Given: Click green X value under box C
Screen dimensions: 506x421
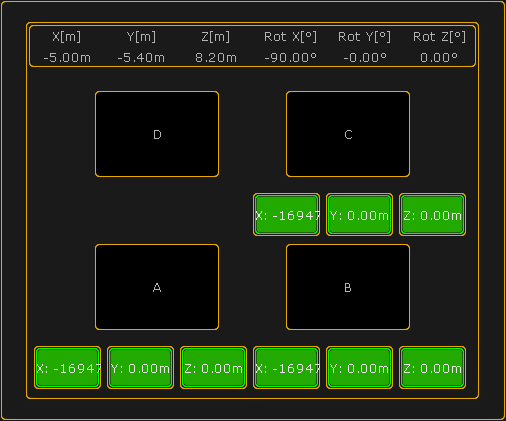Looking at the screenshot, I should pos(286,215).
